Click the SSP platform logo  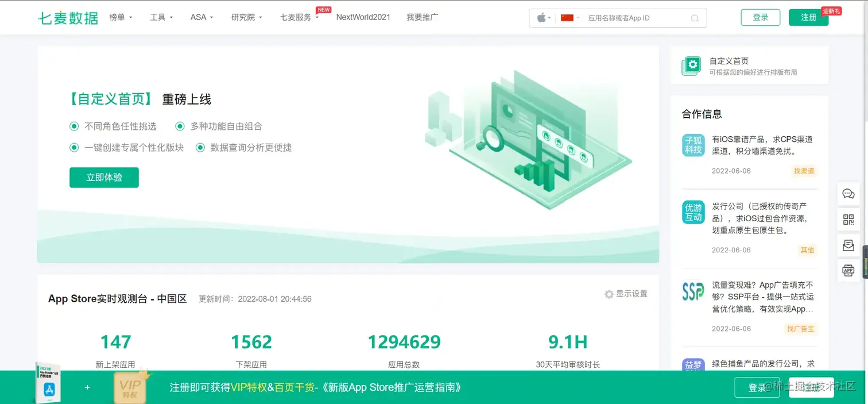[693, 291]
